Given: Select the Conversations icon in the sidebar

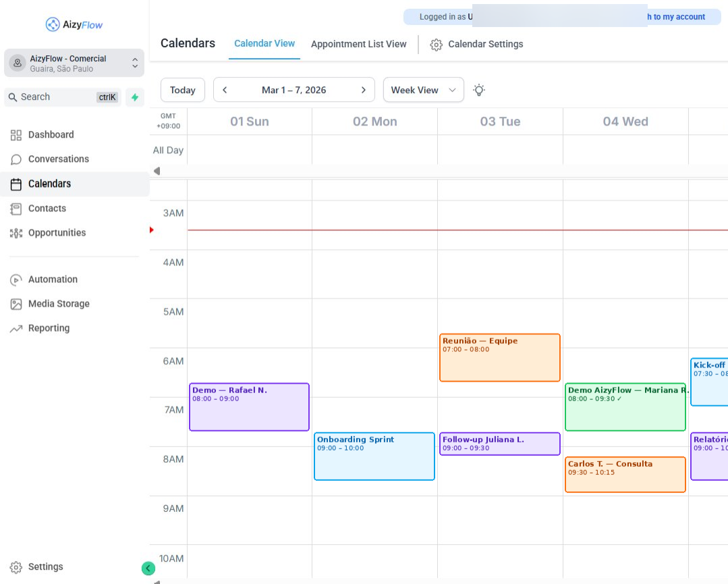Looking at the screenshot, I should (x=15, y=159).
